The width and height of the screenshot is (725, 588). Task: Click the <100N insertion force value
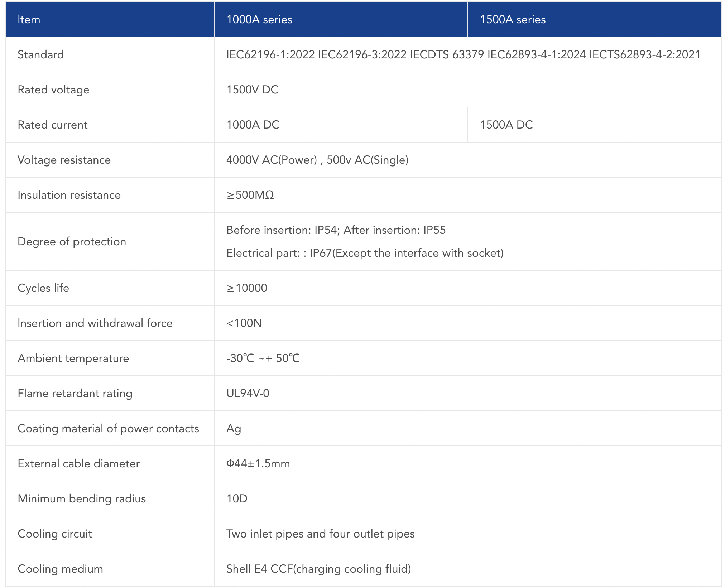tap(244, 323)
